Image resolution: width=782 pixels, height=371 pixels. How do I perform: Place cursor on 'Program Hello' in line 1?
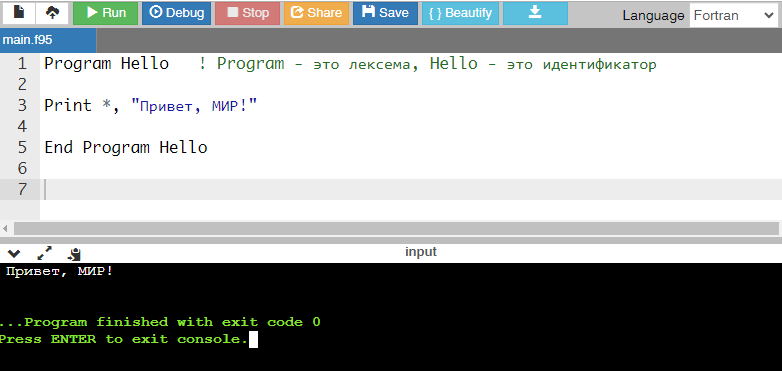click(x=107, y=64)
